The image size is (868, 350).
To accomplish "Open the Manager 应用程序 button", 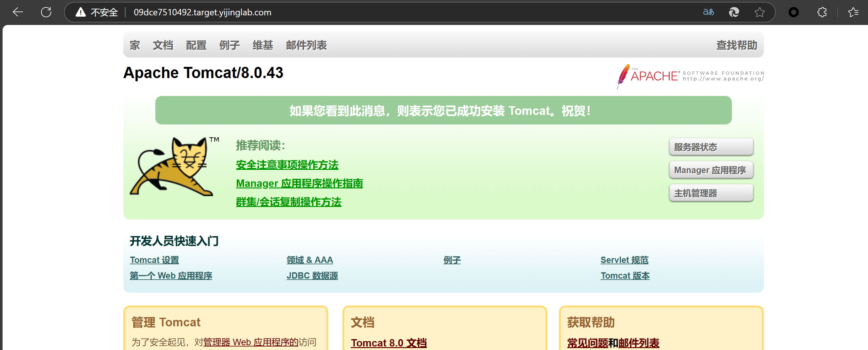I will point(711,170).
